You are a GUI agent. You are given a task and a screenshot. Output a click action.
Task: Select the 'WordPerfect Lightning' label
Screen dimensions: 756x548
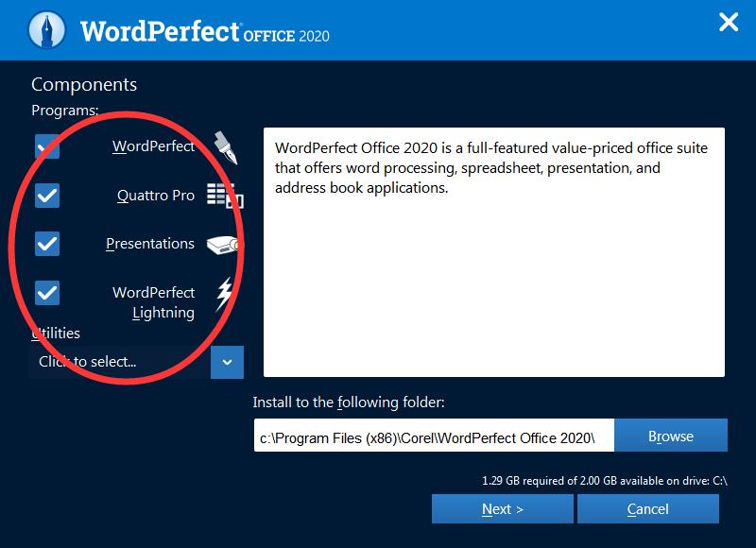[x=154, y=302]
